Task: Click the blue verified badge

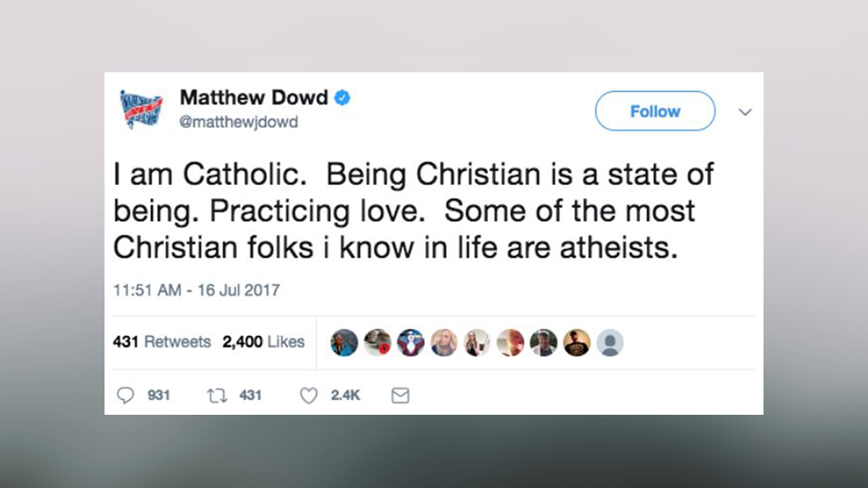Action: tap(342, 97)
